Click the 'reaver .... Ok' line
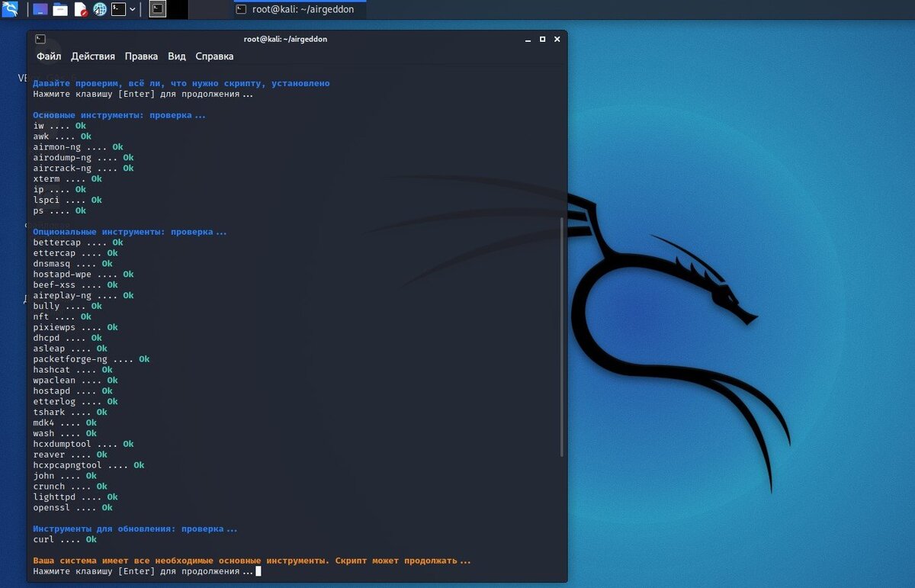 (70, 455)
